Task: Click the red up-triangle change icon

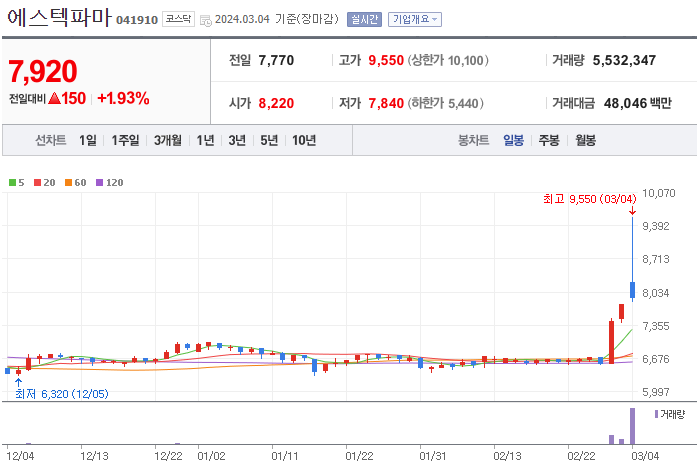Action: [x=54, y=98]
